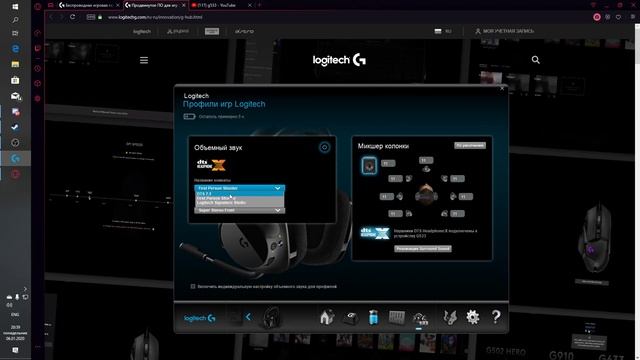Open the surround sound headset icon

(420, 318)
